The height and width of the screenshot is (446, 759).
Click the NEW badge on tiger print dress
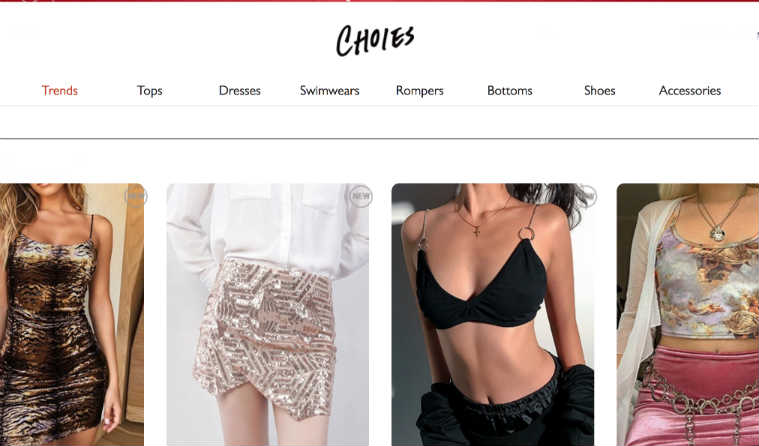135,196
